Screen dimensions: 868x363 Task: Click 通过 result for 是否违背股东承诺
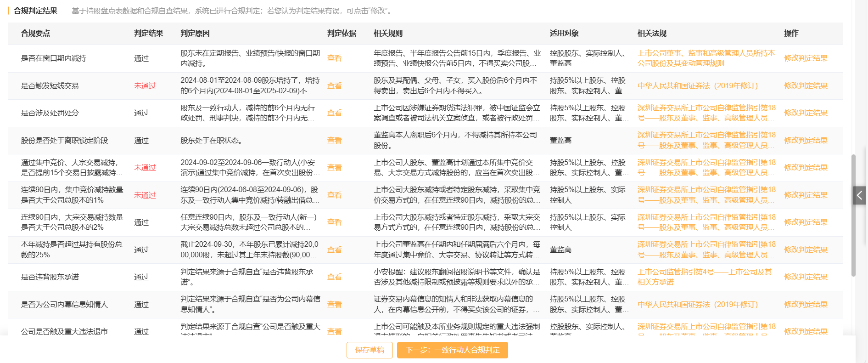[x=141, y=277]
